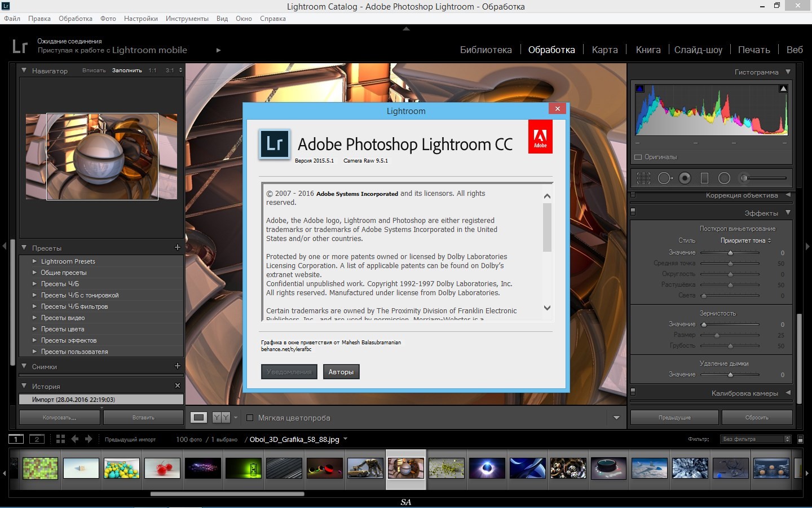Toggle the Эффекты panel on/off switch

coord(633,212)
